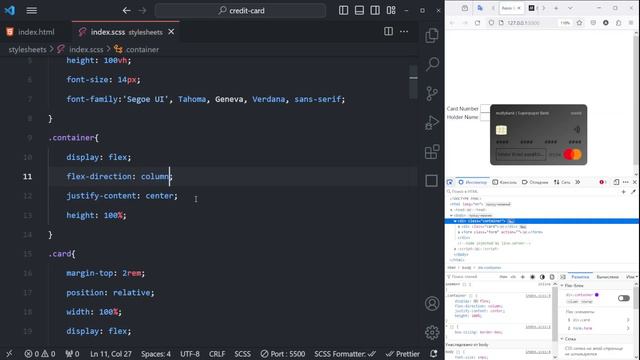Open the Source Control view

(431, 93)
